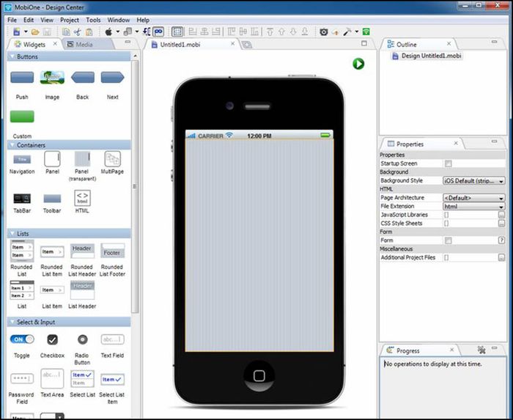Open the Page Architecture dropdown
513x420 pixels.
pyautogui.click(x=473, y=198)
